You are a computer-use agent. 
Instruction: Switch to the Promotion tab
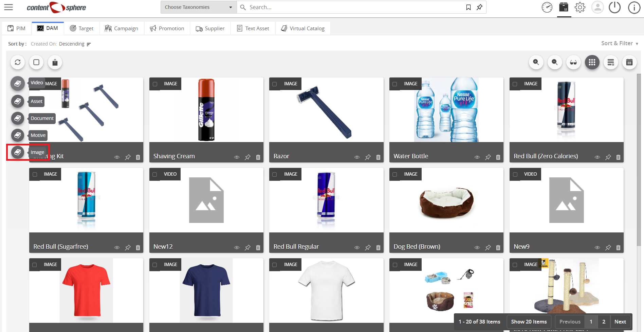click(x=167, y=28)
